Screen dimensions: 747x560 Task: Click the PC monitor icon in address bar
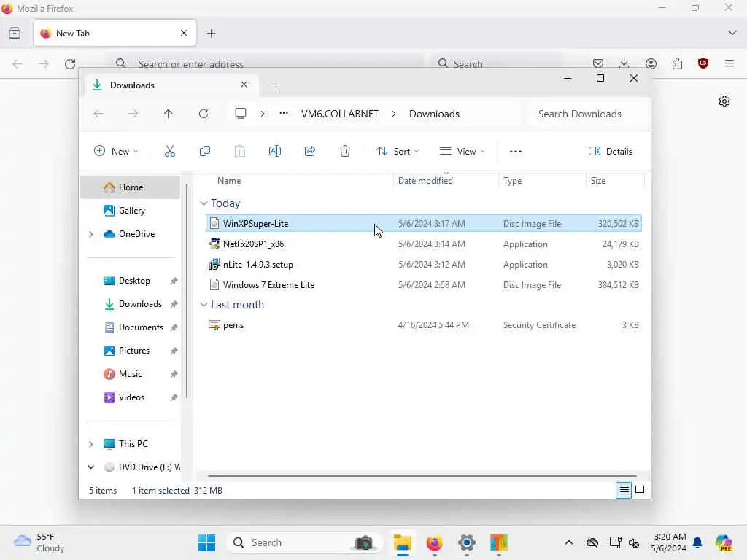[x=241, y=114]
